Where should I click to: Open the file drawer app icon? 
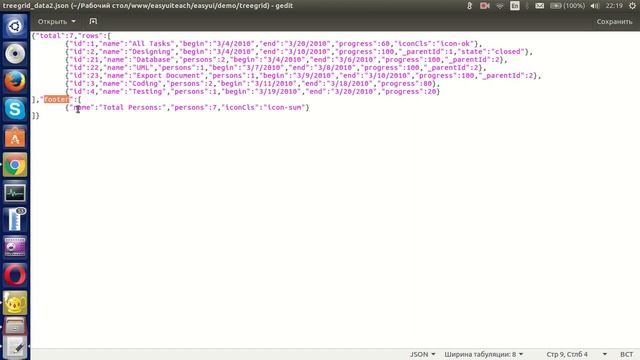tap(15, 326)
